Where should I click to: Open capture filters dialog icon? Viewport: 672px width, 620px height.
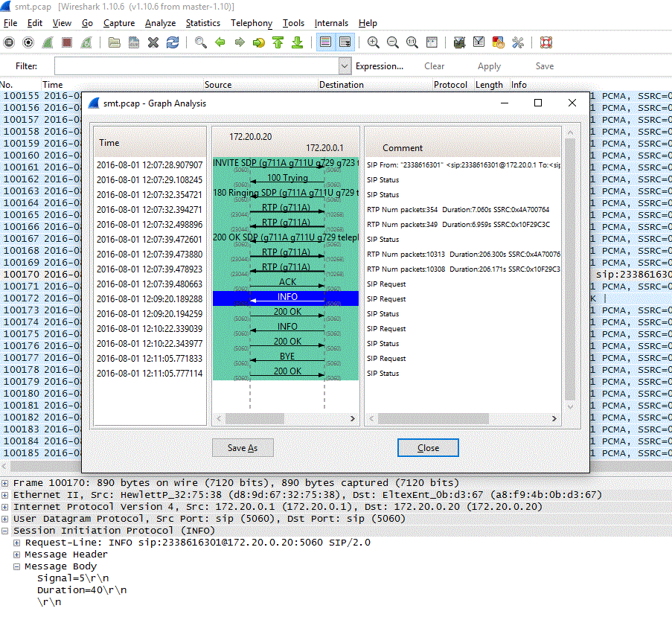coord(459,42)
